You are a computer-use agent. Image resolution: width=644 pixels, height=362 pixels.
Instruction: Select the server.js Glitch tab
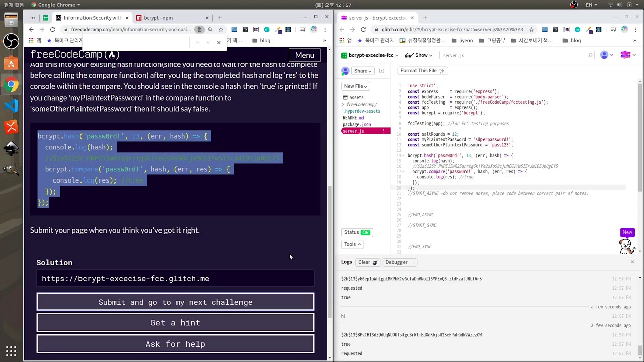click(377, 18)
